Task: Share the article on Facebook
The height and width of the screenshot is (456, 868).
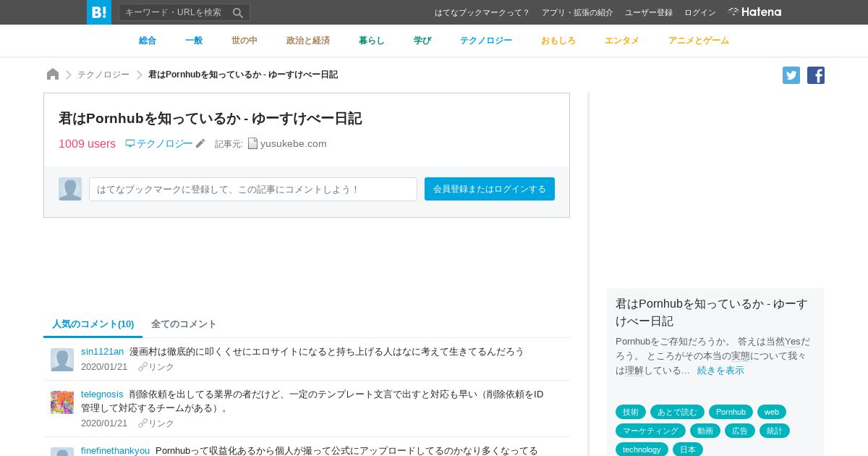Action: pos(816,75)
